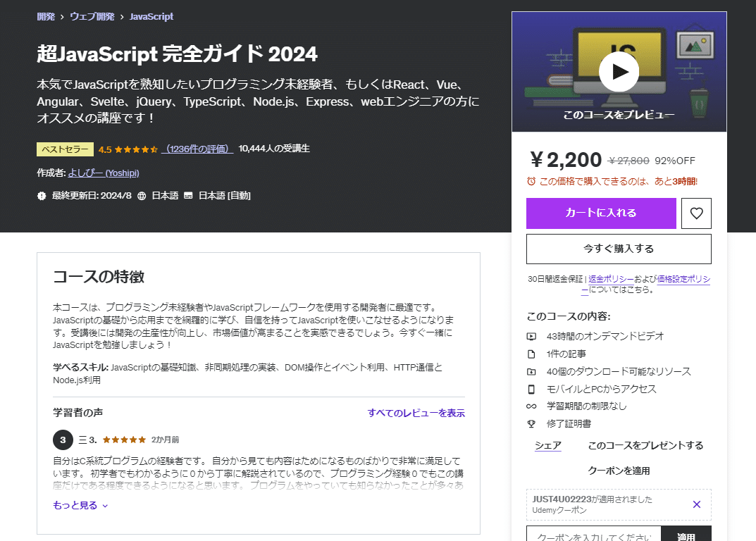The image size is (756, 541).
Task: Remove the JUST4U02223 coupon with the X
Action: [696, 504]
